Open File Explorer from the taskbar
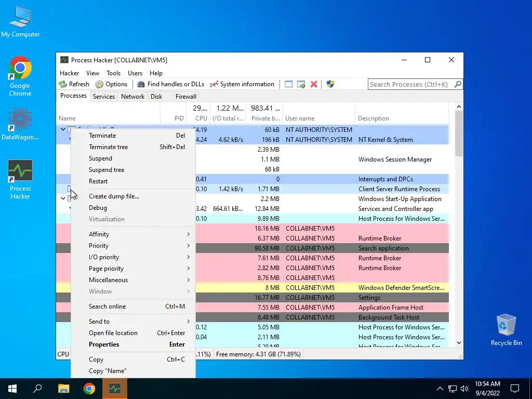Screen dimensions: 532x399 click(x=63, y=389)
